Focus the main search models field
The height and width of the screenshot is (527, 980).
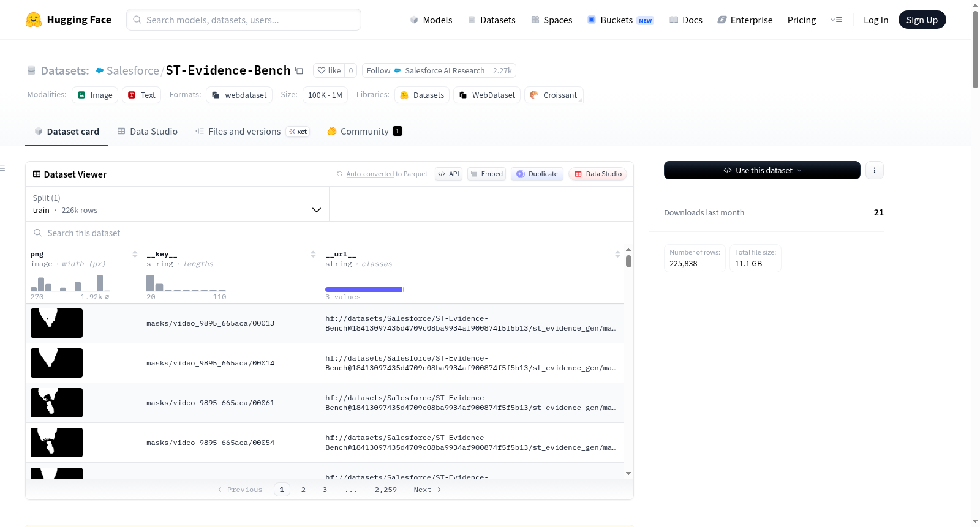pos(244,20)
